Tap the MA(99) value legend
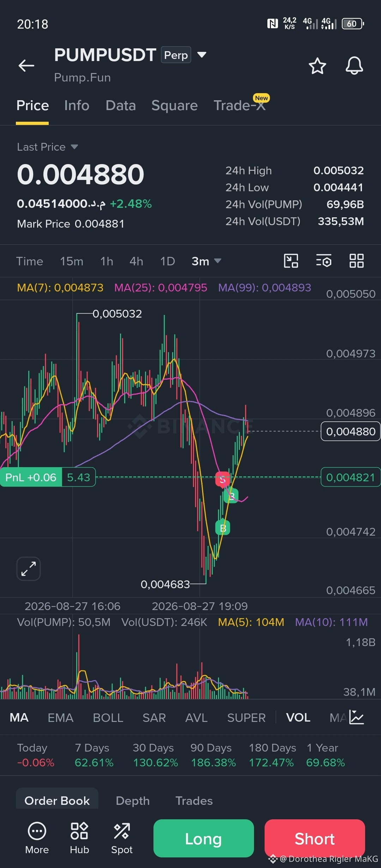 pos(265,288)
